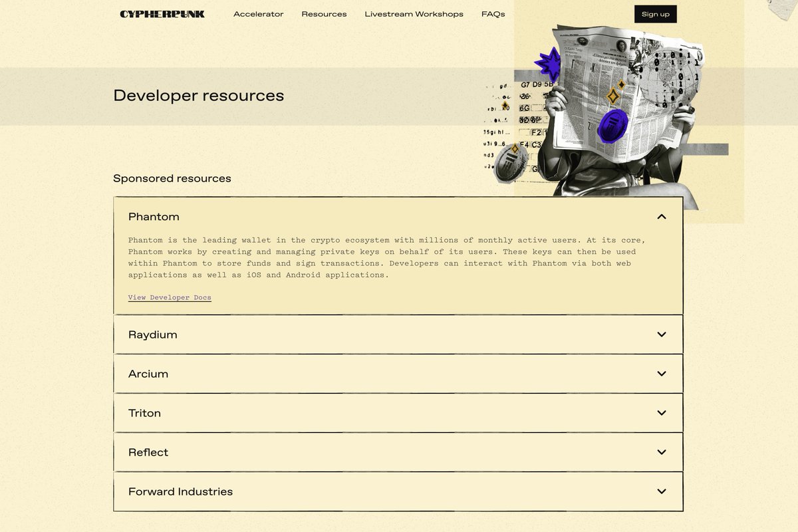
Task: Click the Developer resources heading
Action: click(x=198, y=95)
